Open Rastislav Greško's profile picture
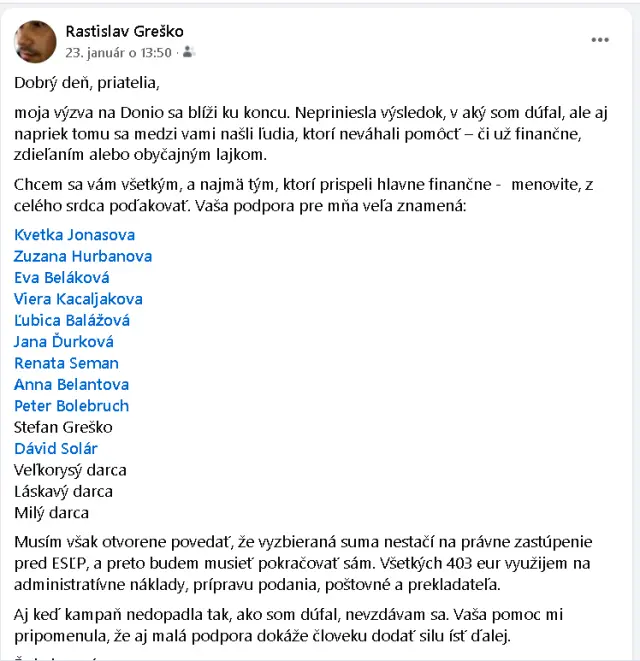Screen dimensions: 640x661 point(36,41)
